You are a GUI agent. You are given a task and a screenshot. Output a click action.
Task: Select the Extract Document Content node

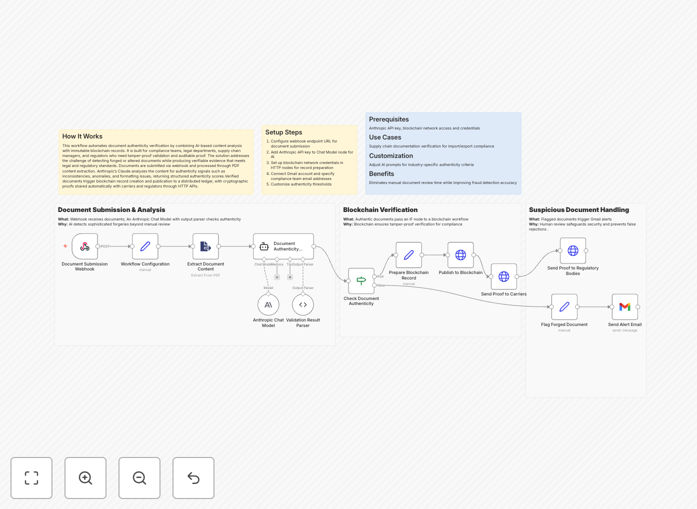[205, 246]
